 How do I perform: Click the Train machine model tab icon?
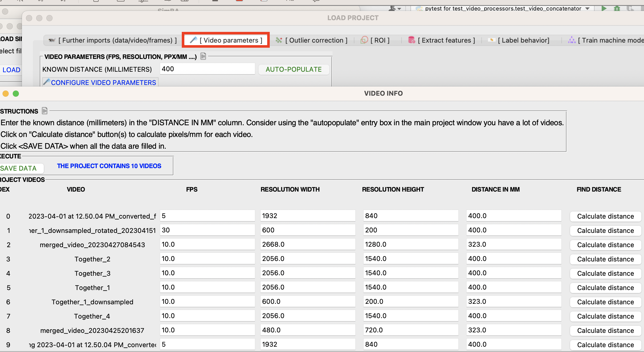click(572, 40)
